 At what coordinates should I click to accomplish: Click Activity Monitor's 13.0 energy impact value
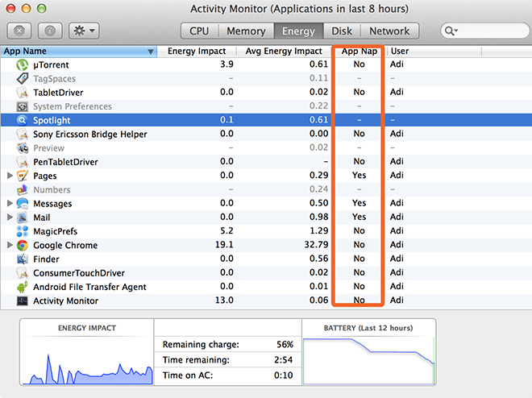pyautogui.click(x=224, y=301)
